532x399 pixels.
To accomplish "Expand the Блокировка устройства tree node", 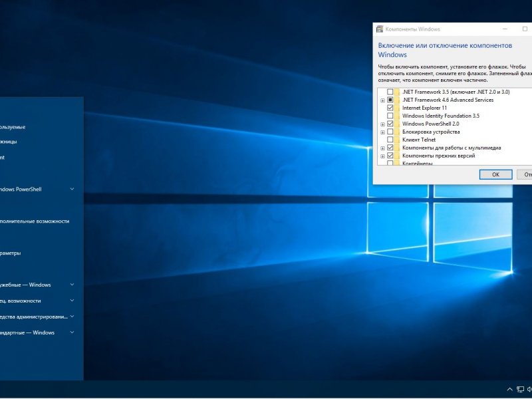I will tap(383, 132).
